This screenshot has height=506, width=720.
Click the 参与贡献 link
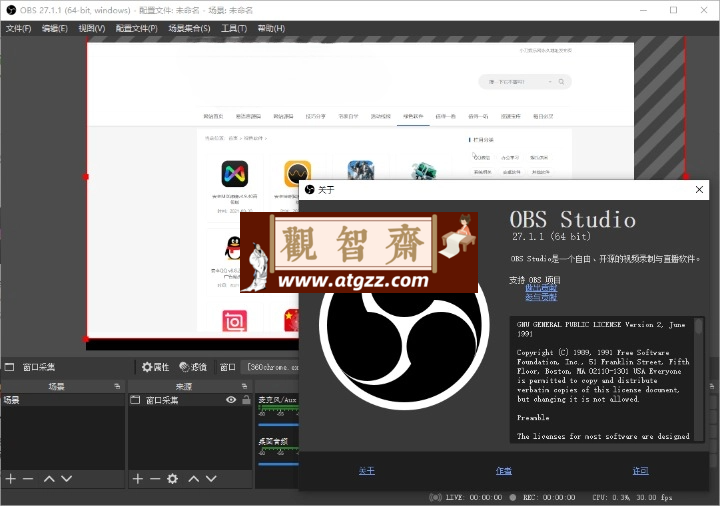541,297
